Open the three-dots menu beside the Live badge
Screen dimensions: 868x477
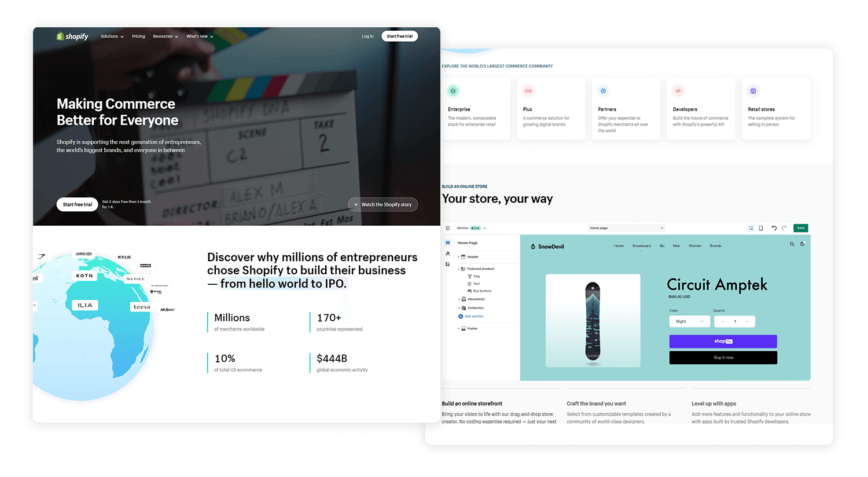485,228
